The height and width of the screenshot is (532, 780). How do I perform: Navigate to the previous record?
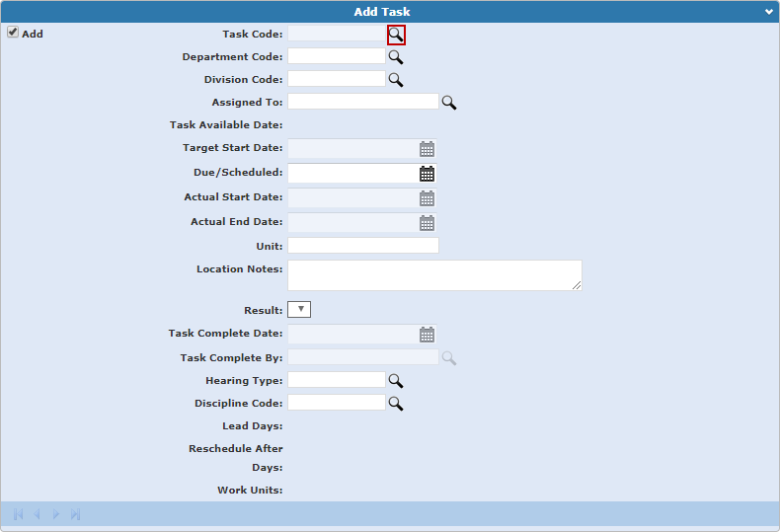point(37,514)
